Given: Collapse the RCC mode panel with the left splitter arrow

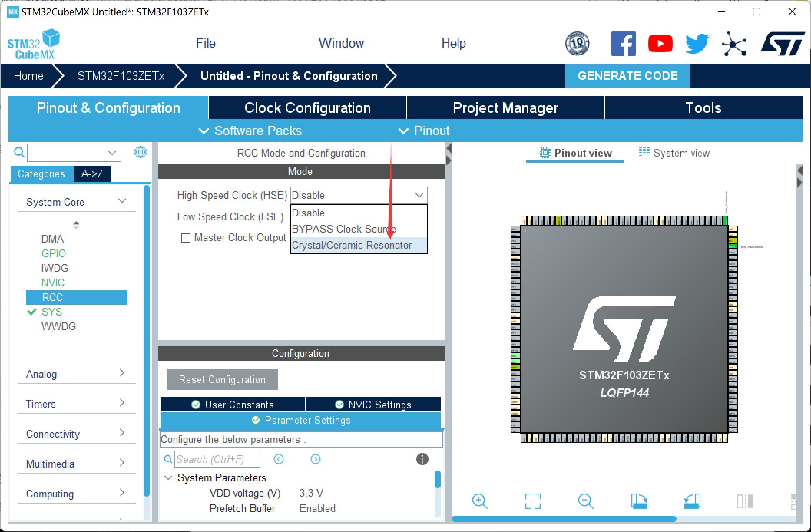Looking at the screenshot, I should [x=449, y=148].
